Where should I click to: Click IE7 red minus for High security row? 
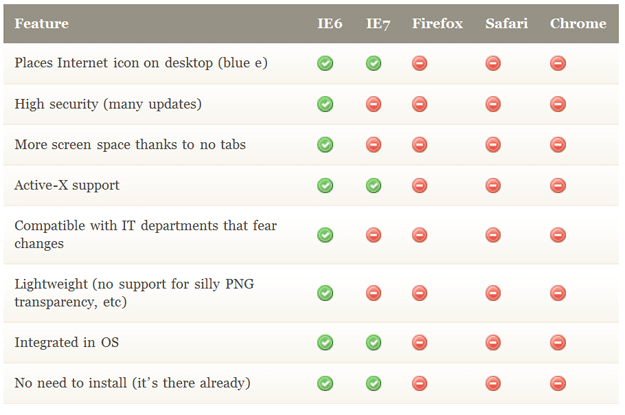pyautogui.click(x=374, y=104)
